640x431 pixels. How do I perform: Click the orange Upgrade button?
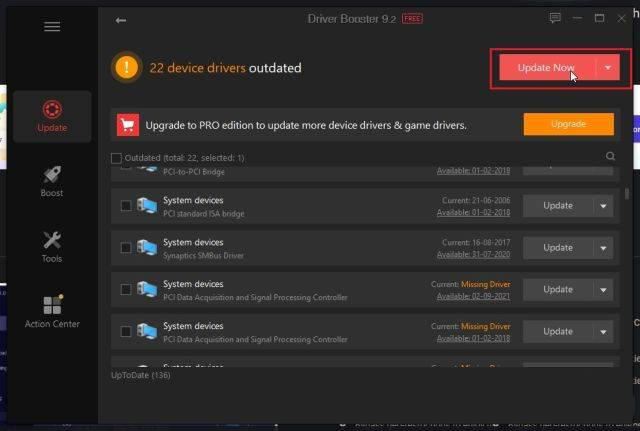568,125
